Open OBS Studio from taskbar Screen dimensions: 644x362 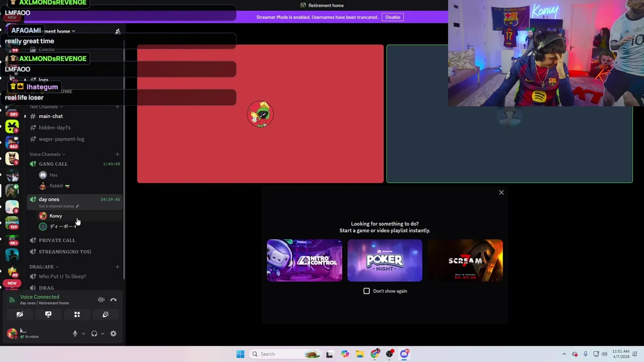point(389,354)
